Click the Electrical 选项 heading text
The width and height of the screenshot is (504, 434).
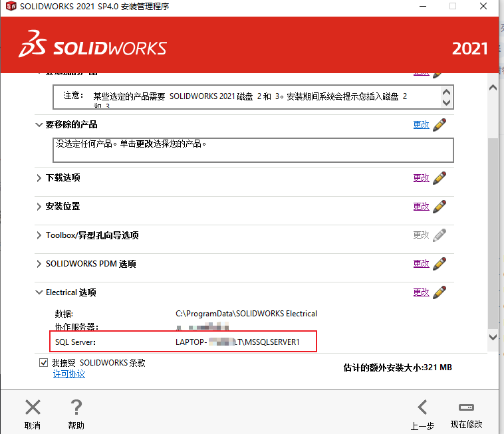pyautogui.click(x=70, y=292)
